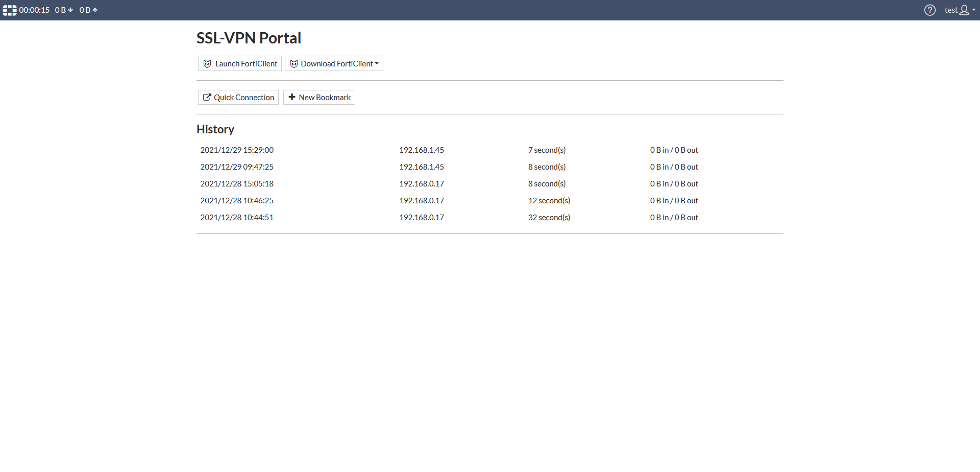Click the session timer showing 00:00:15
This screenshot has height=472, width=980.
[x=35, y=10]
